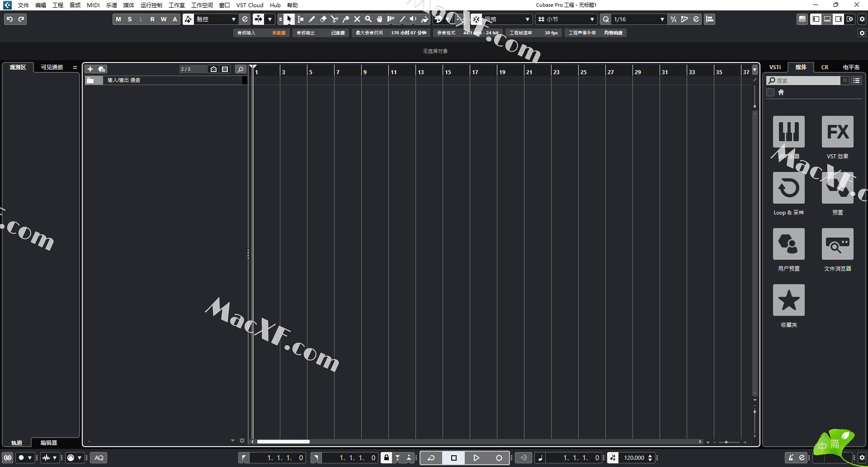Click the Redo arrow in the toolbar
Image resolution: width=868 pixels, height=467 pixels.
point(21,19)
